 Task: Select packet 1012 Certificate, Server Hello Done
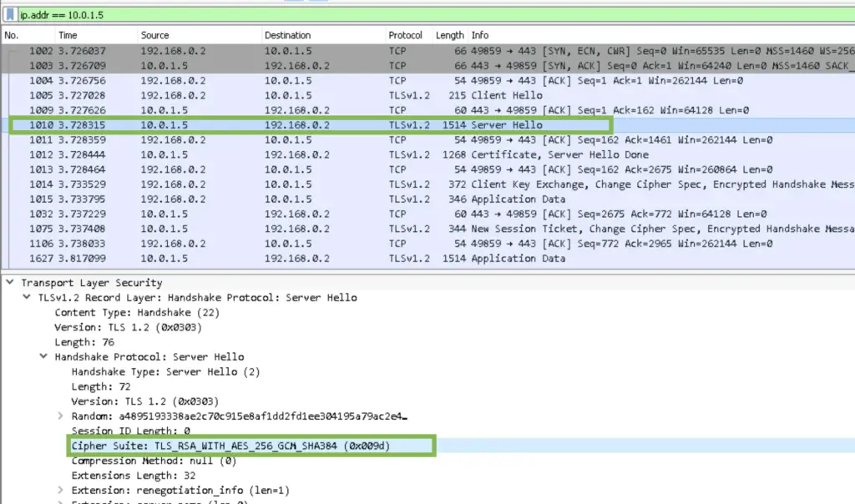[x=428, y=154]
